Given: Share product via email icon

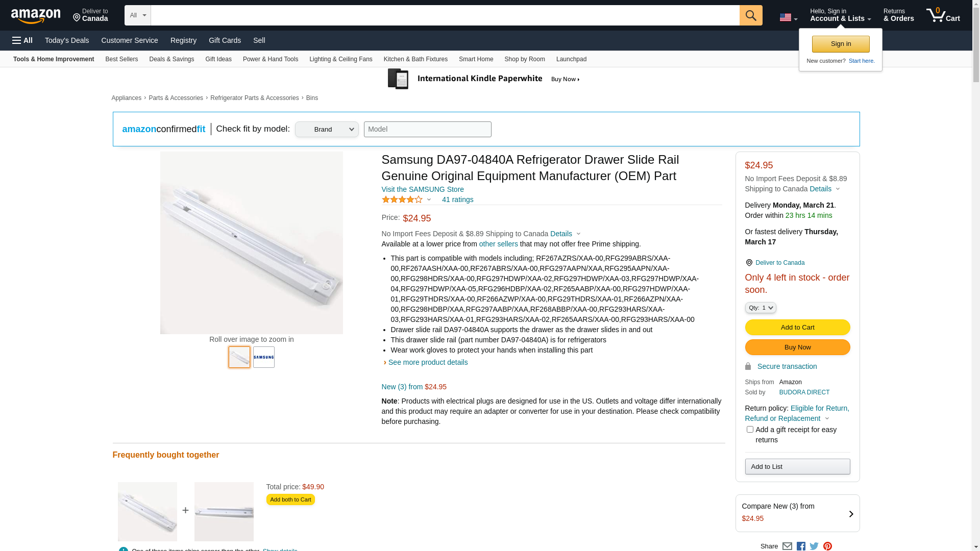Looking at the screenshot, I should point(787,546).
